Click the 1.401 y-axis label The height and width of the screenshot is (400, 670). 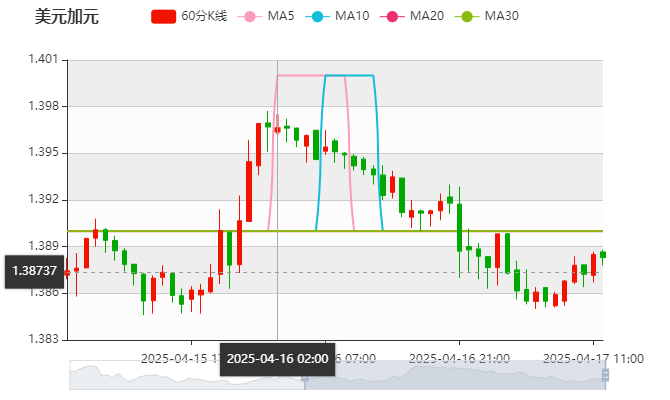(43, 59)
